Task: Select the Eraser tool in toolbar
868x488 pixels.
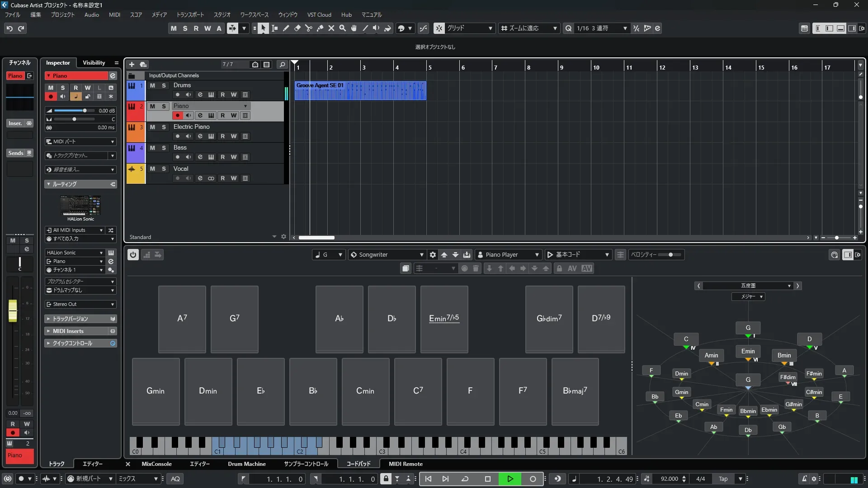Action: click(x=297, y=28)
